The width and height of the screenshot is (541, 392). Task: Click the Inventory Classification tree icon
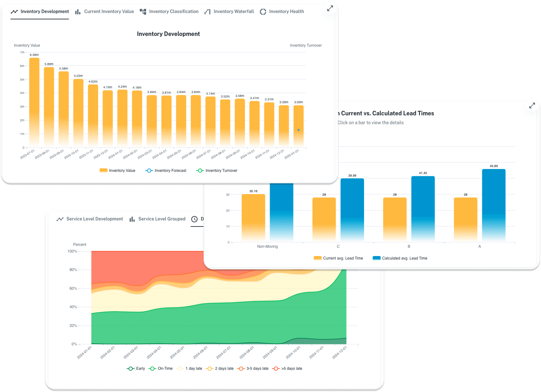pyautogui.click(x=143, y=11)
